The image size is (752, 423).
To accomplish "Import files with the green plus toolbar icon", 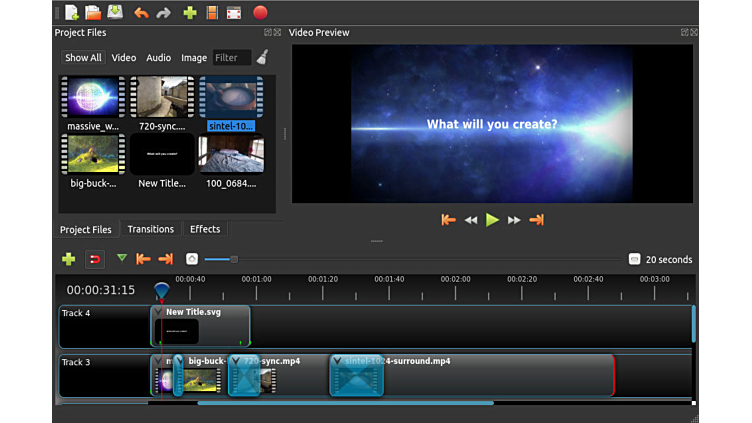I will tap(190, 13).
